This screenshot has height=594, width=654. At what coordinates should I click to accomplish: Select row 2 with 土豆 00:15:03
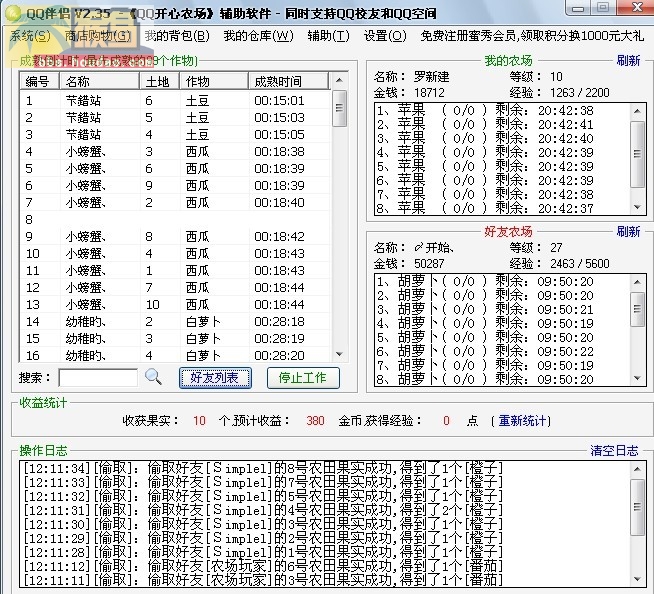(175, 118)
